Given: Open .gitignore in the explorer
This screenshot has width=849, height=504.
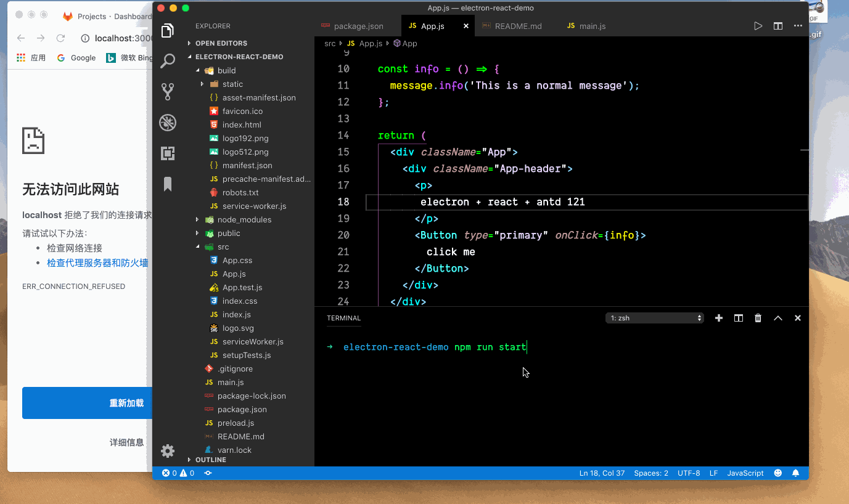Looking at the screenshot, I should (235, 368).
